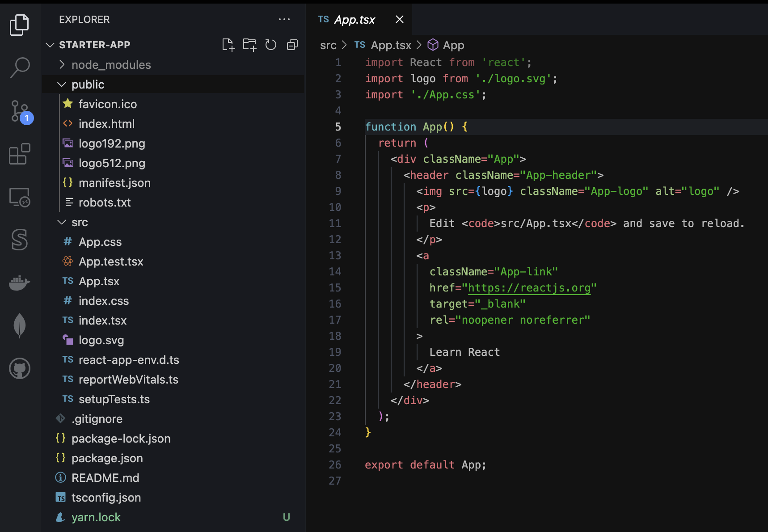Open logo.svg file
The height and width of the screenshot is (532, 768).
pos(173,340)
